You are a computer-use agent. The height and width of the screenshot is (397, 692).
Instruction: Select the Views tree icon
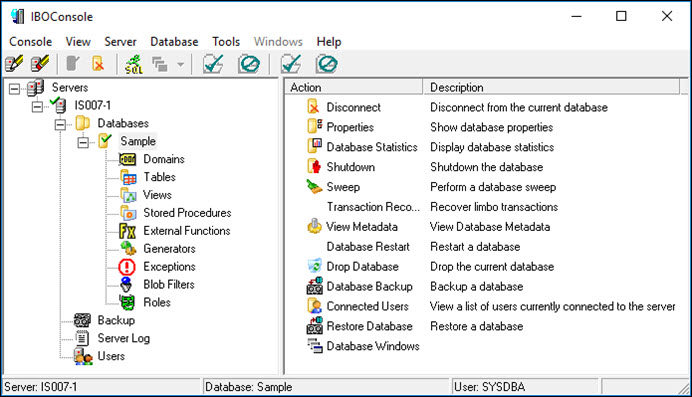(128, 195)
